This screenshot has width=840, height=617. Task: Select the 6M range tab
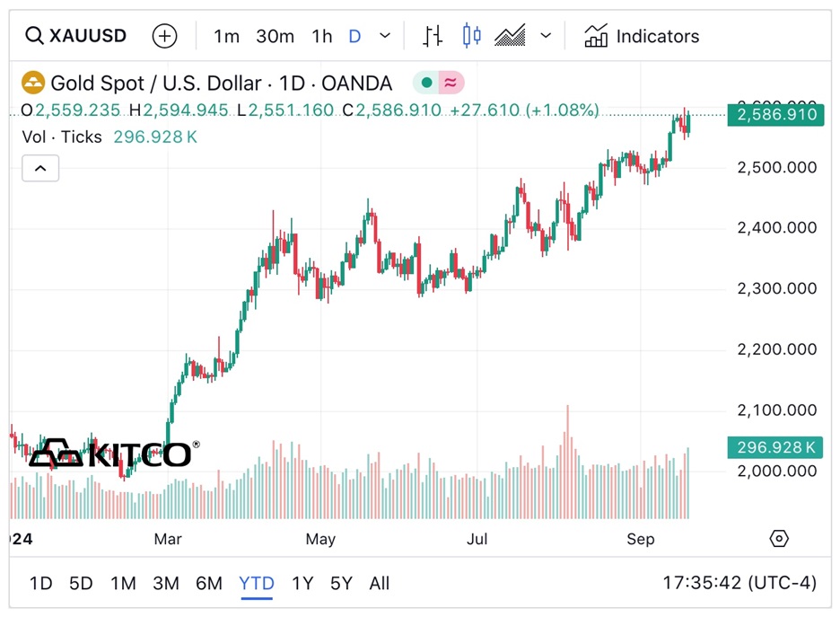coord(209,583)
